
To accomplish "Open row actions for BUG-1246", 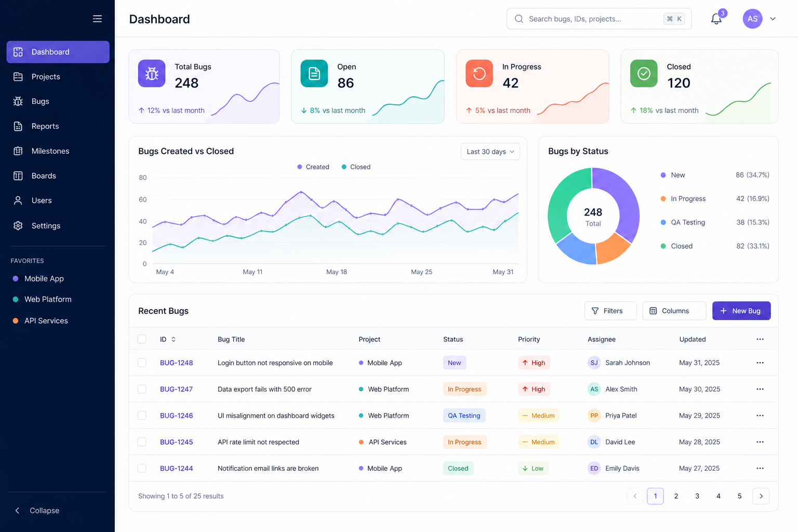I will coord(760,416).
